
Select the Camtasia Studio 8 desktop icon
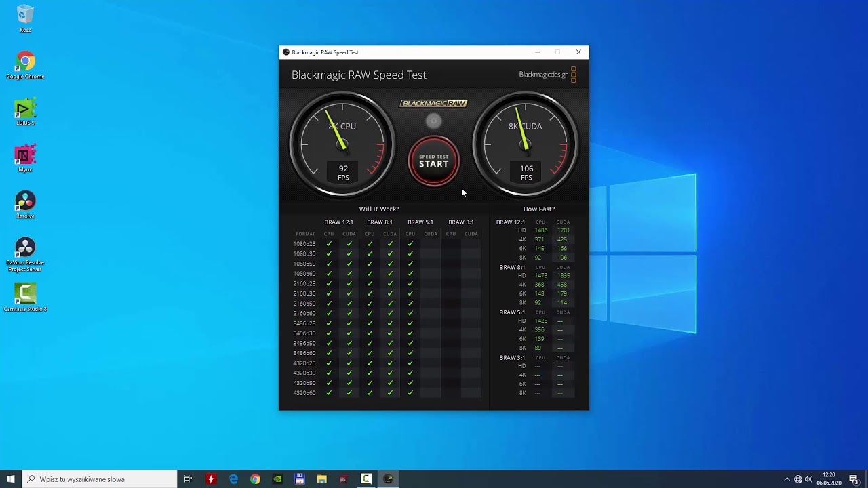tap(25, 298)
